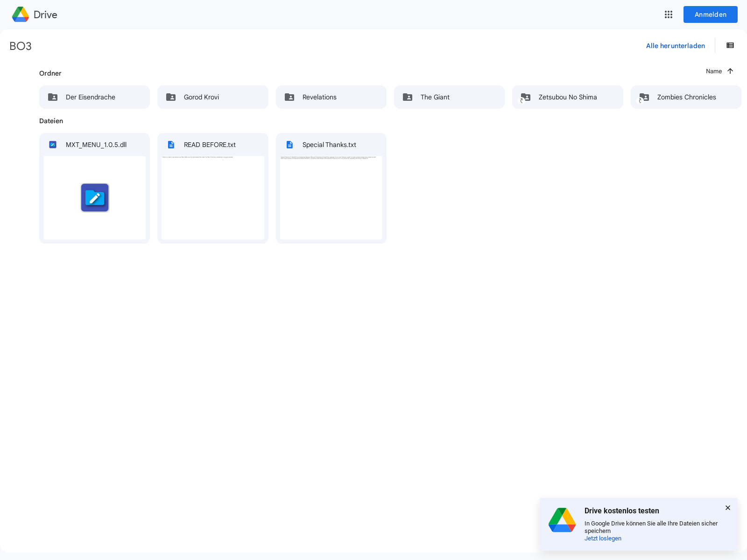Open the Name sort dropdown
Viewport: 747px width, 560px height.
coord(714,71)
